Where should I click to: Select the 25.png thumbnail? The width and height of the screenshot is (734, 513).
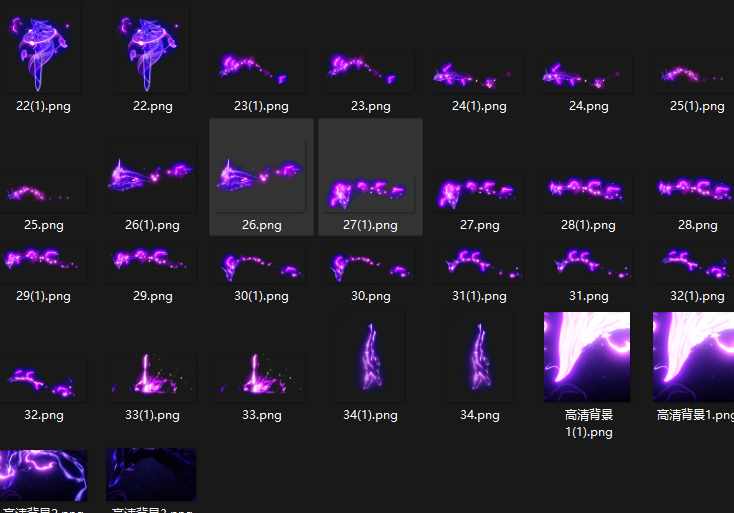coord(44,193)
